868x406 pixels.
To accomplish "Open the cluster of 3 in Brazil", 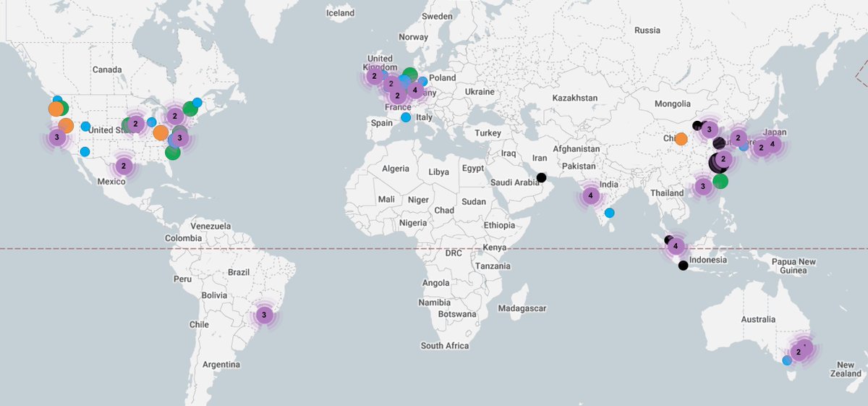I will 264,316.
